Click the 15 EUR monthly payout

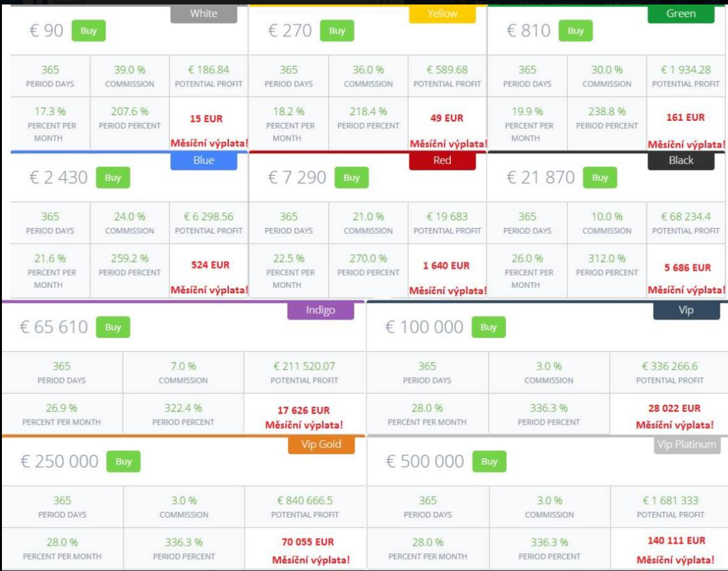click(206, 119)
